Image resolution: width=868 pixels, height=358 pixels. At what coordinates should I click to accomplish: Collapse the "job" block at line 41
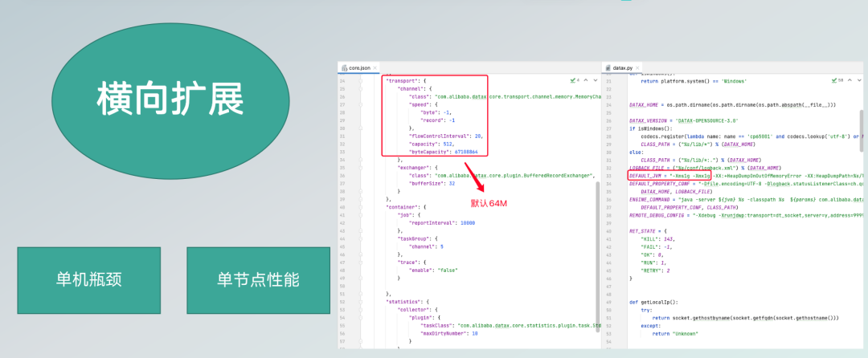(x=361, y=214)
